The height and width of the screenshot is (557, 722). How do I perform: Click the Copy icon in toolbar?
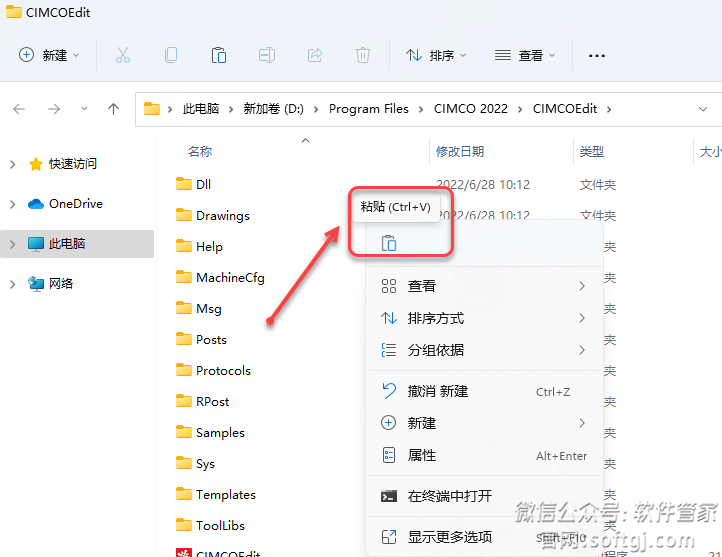pos(171,55)
